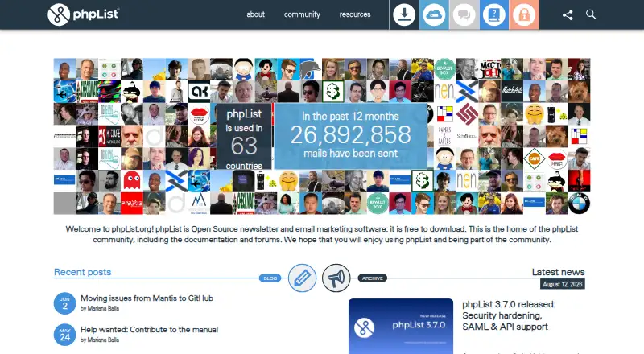Open the padlock security icon
644x354 pixels.
524,14
